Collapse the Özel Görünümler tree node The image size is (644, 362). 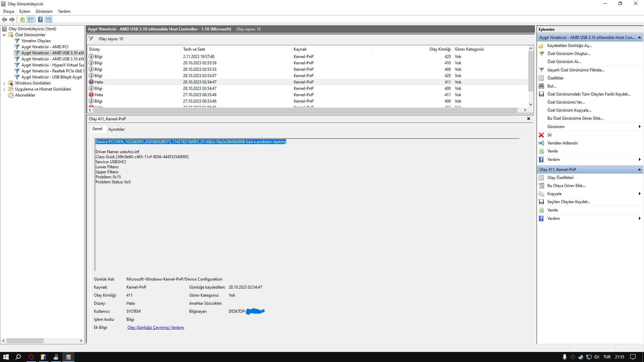[x=4, y=35]
